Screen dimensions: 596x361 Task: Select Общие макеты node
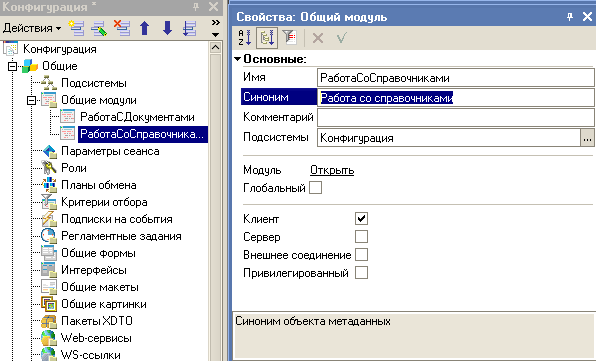coord(100,287)
